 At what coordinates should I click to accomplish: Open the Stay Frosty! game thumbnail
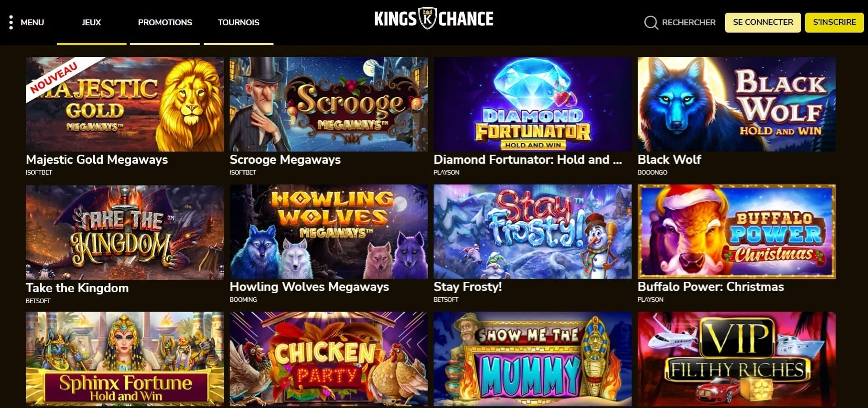click(x=533, y=232)
